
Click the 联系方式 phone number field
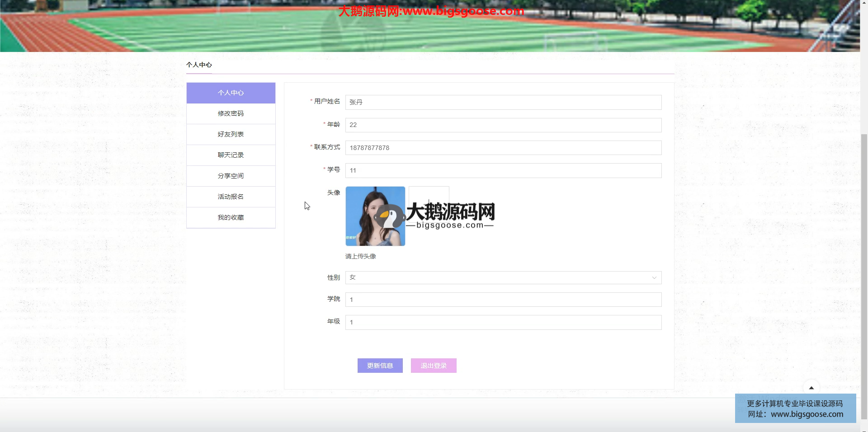pos(503,148)
